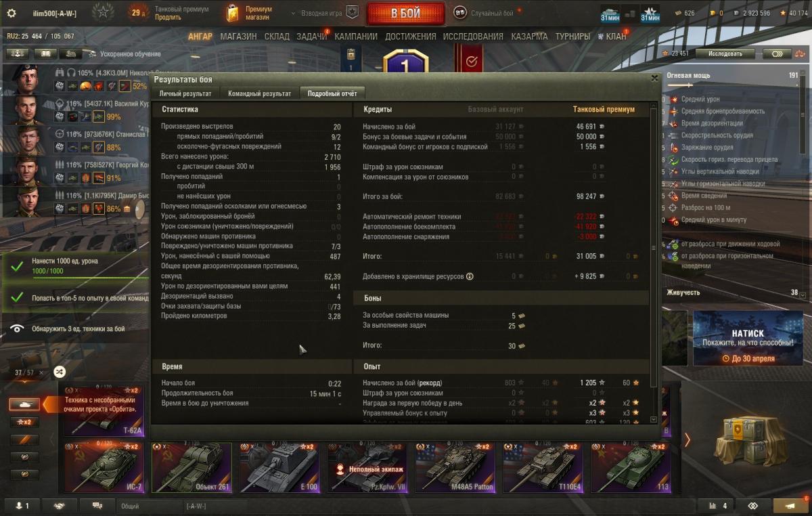Image resolution: width=812 pixels, height=516 pixels.
Task: Select the Pz.Kpfw. VII tank in carousel
Action: [367, 467]
